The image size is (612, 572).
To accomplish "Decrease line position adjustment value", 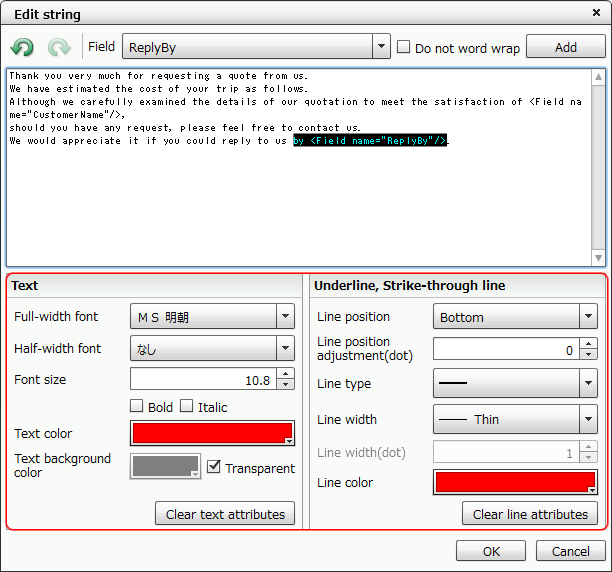I will [589, 354].
